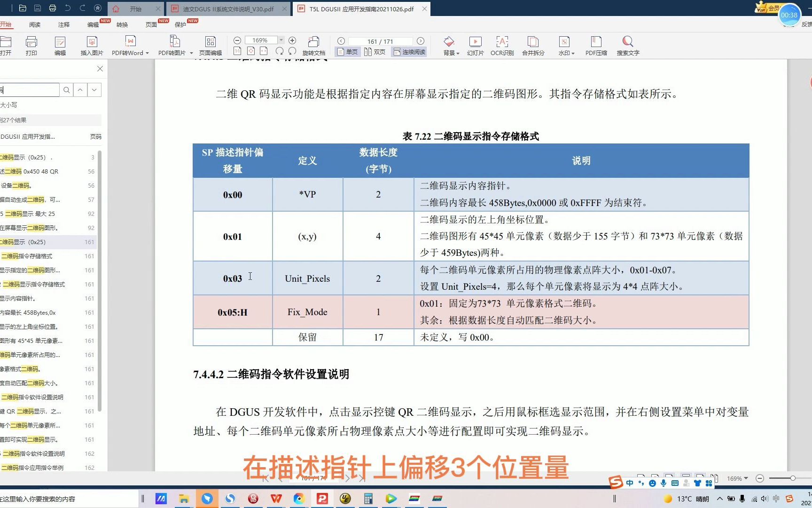Click the 幻灯片 slideshow icon

[475, 46]
